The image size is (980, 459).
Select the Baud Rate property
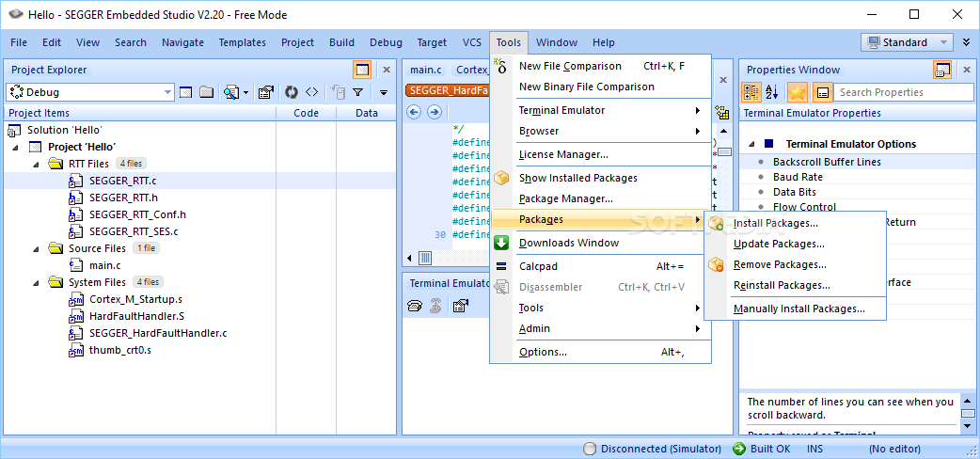(798, 177)
